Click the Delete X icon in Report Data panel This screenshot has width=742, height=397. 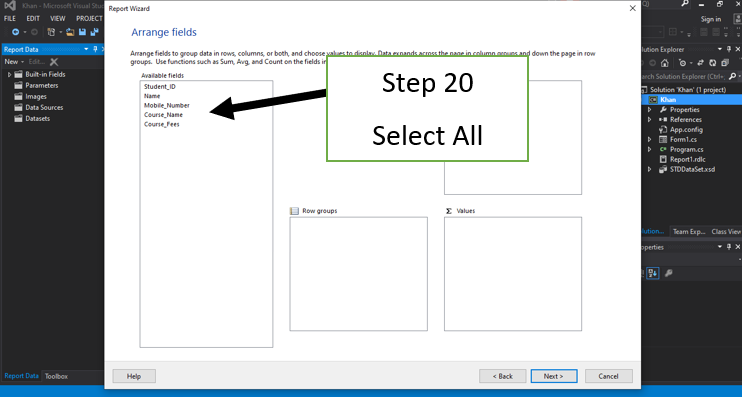coord(54,62)
